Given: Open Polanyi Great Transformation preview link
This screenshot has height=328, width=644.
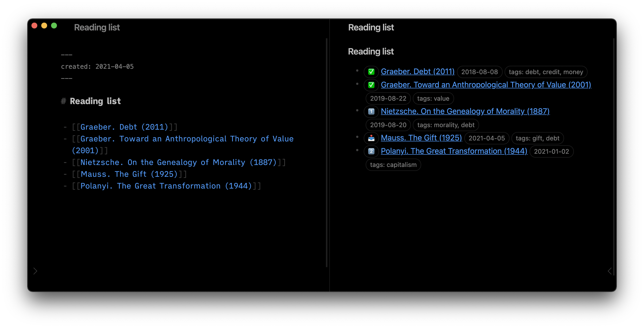Looking at the screenshot, I should click(x=454, y=151).
